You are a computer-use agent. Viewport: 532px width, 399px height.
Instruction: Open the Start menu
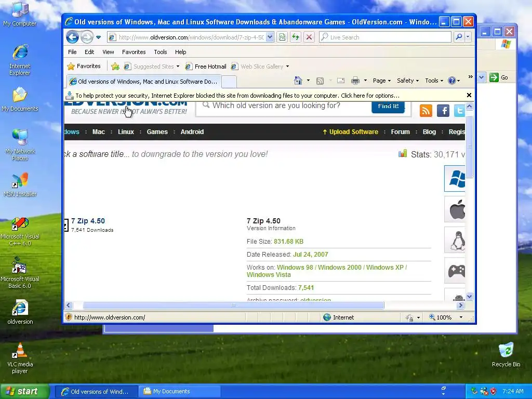point(25,392)
